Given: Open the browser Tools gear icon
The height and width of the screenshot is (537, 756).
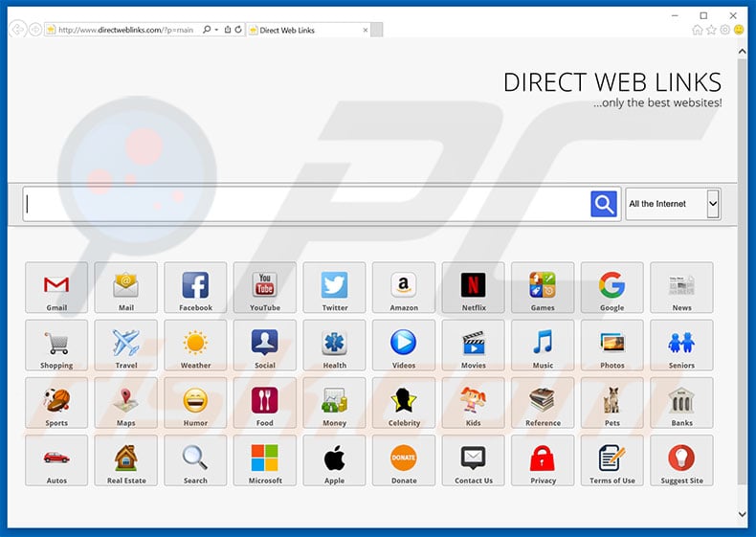Looking at the screenshot, I should click(724, 30).
